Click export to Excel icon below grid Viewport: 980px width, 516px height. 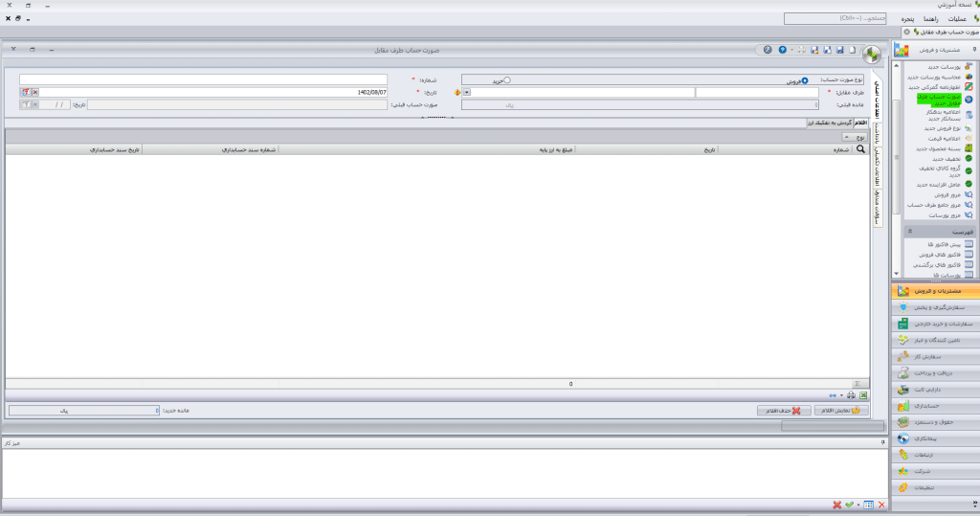(863, 395)
